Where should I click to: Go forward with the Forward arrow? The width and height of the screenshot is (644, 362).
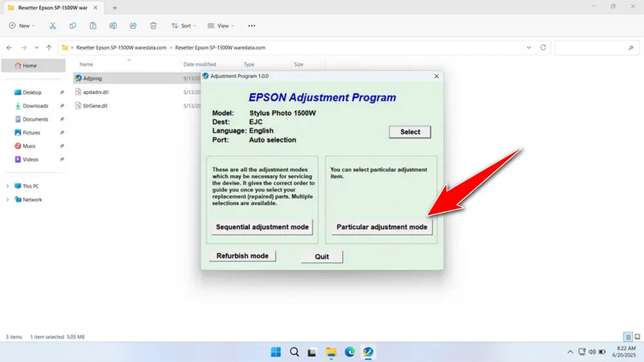click(24, 48)
